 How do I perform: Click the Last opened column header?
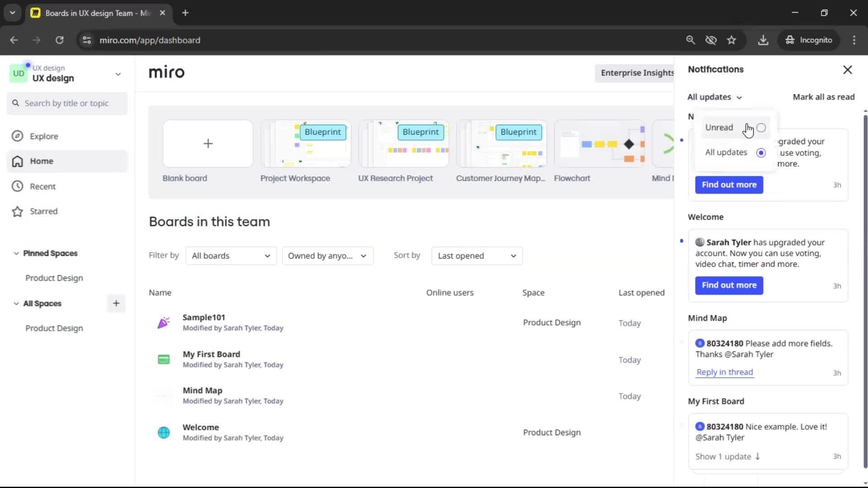[642, 293]
